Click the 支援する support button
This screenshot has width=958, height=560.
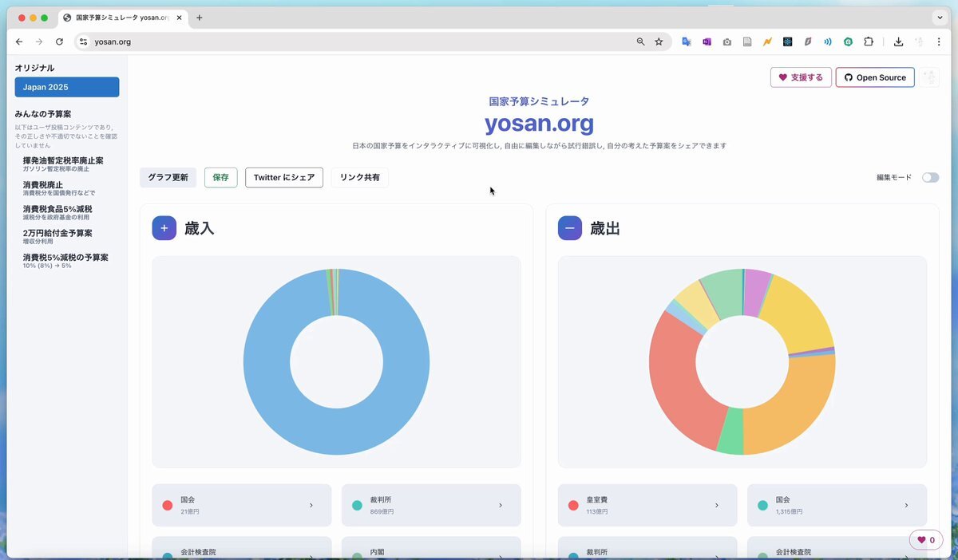click(x=800, y=77)
